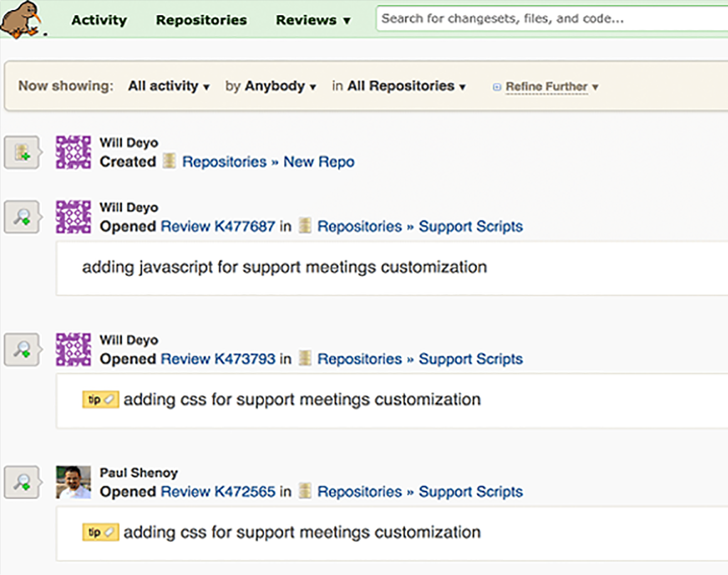Open the Reviews dropdown menu
728x575 pixels.
point(313,20)
